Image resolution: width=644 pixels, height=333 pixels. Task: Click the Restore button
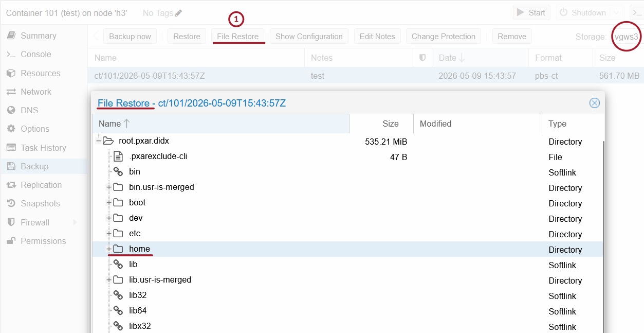187,37
